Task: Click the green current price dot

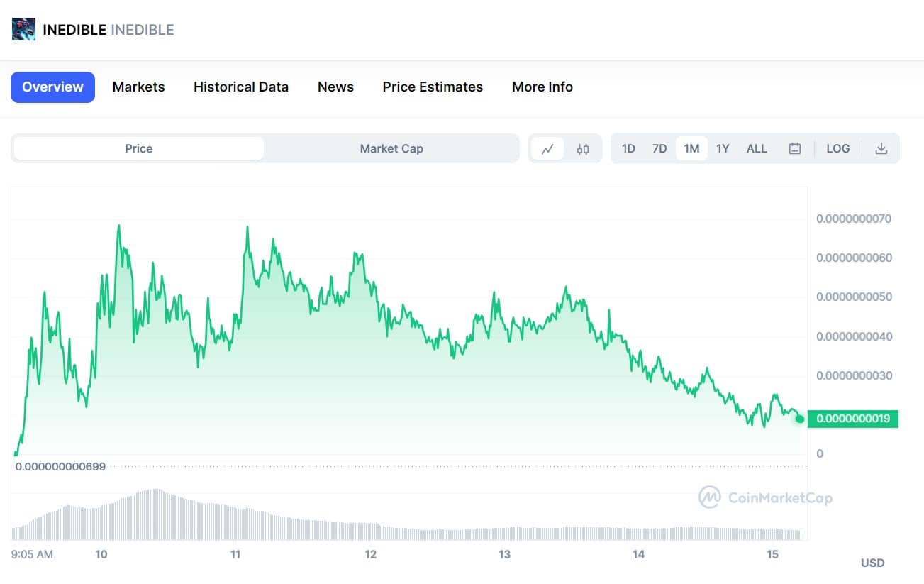Action: 800,419
